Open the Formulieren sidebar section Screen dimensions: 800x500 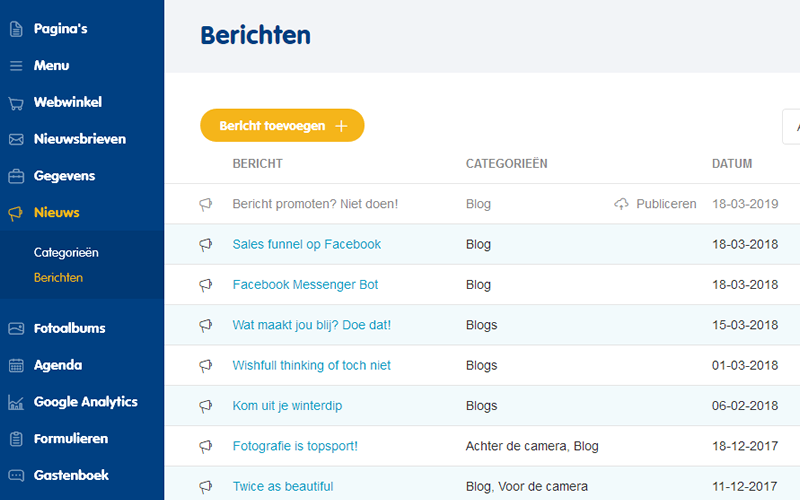coord(71,439)
